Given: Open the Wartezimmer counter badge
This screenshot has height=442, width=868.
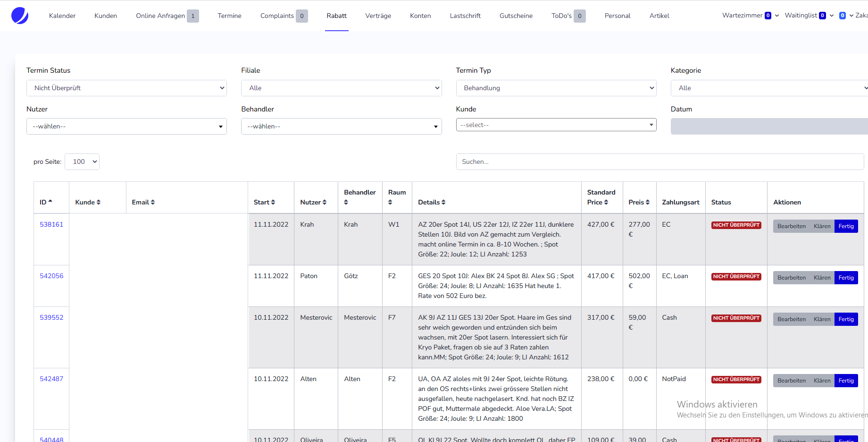Looking at the screenshot, I should [768, 16].
